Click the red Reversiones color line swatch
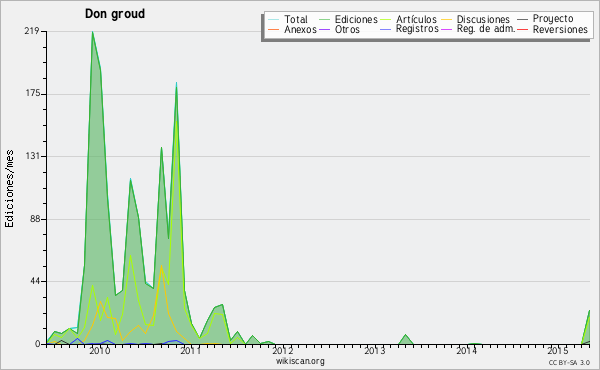Screen dimensions: 600x370 pyautogui.click(x=522, y=29)
